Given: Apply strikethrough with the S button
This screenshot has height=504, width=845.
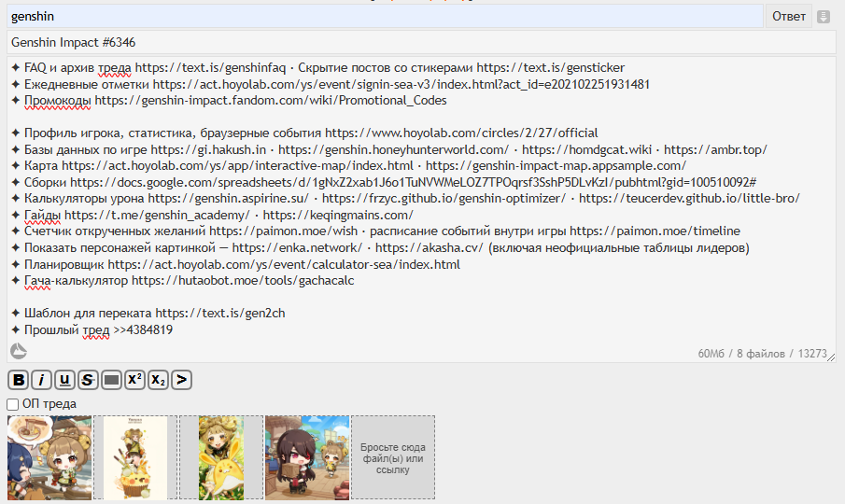Looking at the screenshot, I should (88, 380).
